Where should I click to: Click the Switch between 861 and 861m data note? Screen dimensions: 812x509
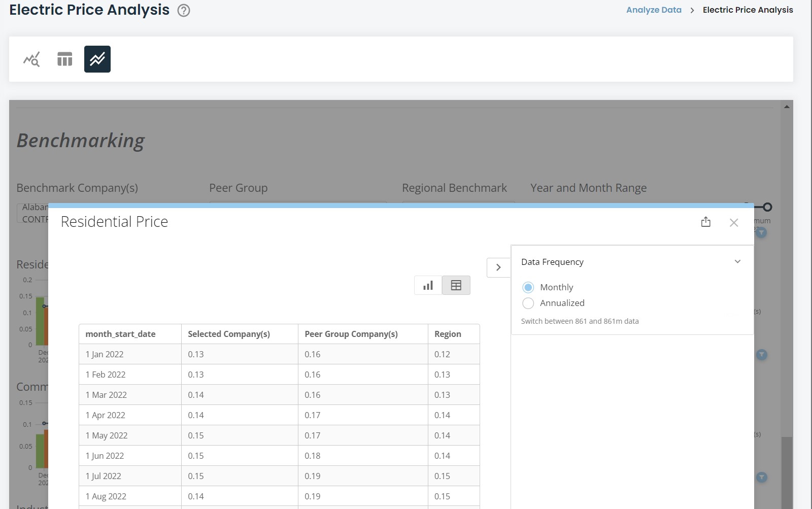coord(580,321)
